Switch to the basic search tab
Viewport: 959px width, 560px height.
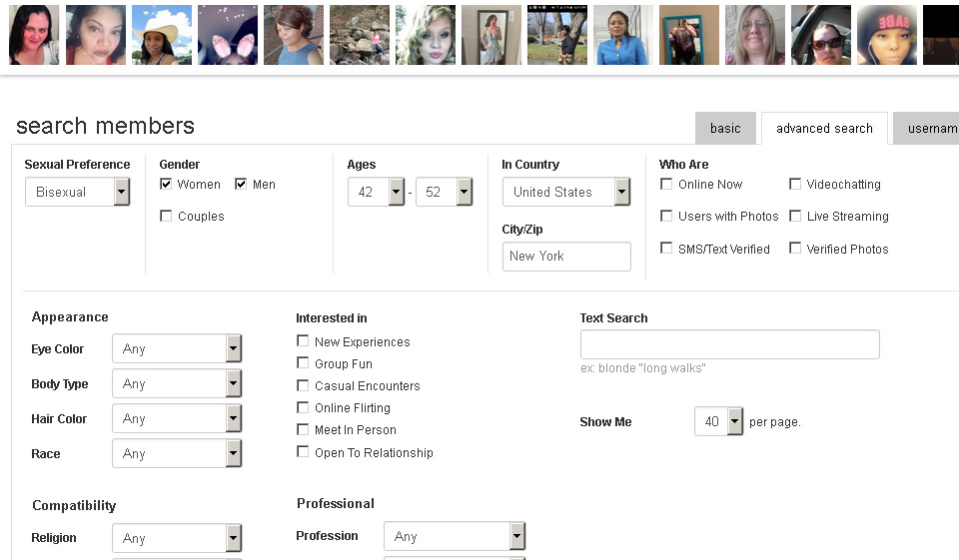tap(725, 128)
